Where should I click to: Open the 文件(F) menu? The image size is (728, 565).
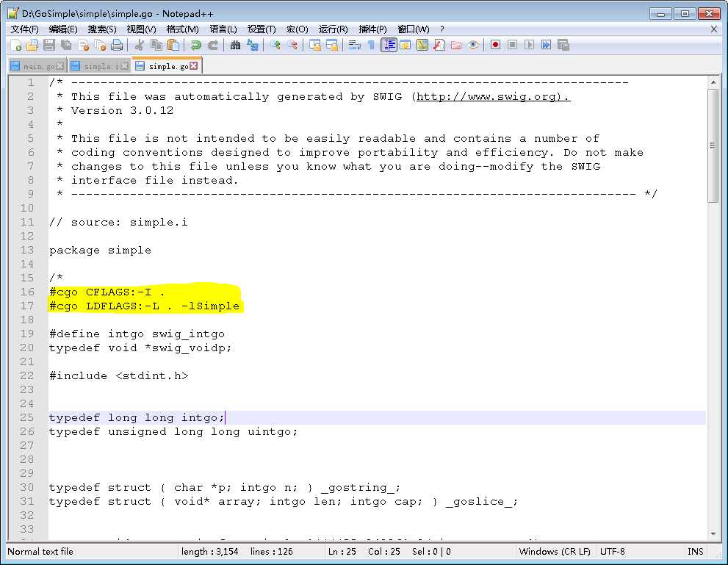click(x=24, y=29)
